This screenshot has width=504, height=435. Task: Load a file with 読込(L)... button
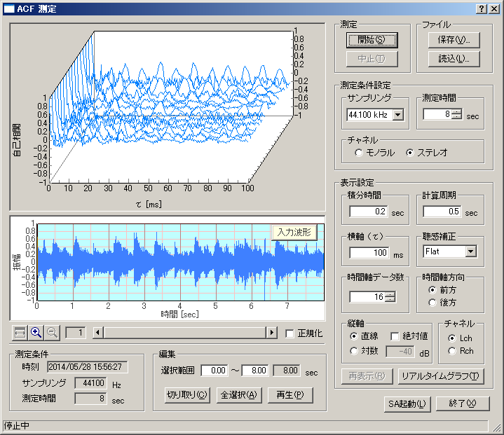pyautogui.click(x=454, y=59)
